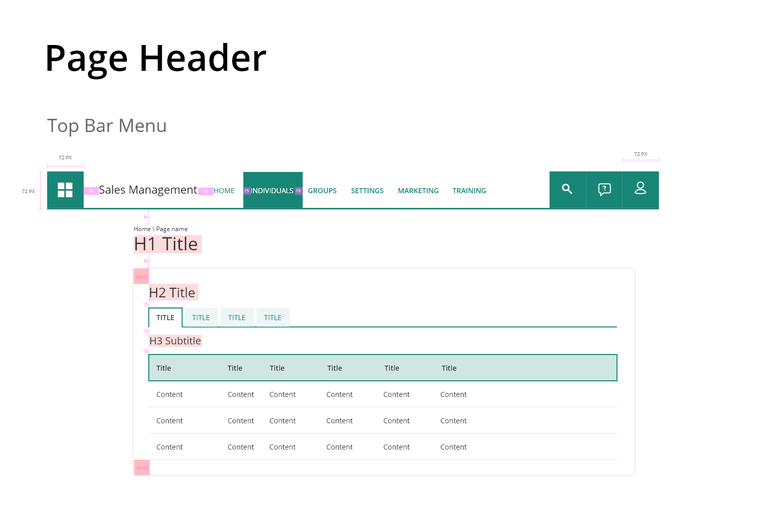The height and width of the screenshot is (532, 768).
Task: Click third row, fourth column Content cell
Action: [x=340, y=447]
